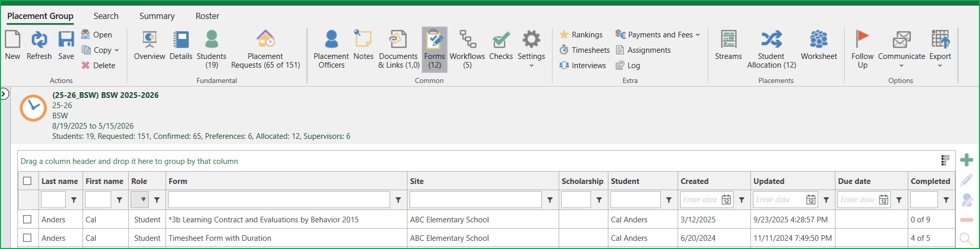This screenshot has height=249, width=980.
Task: Click the Follow Up flag icon
Action: (x=863, y=39)
